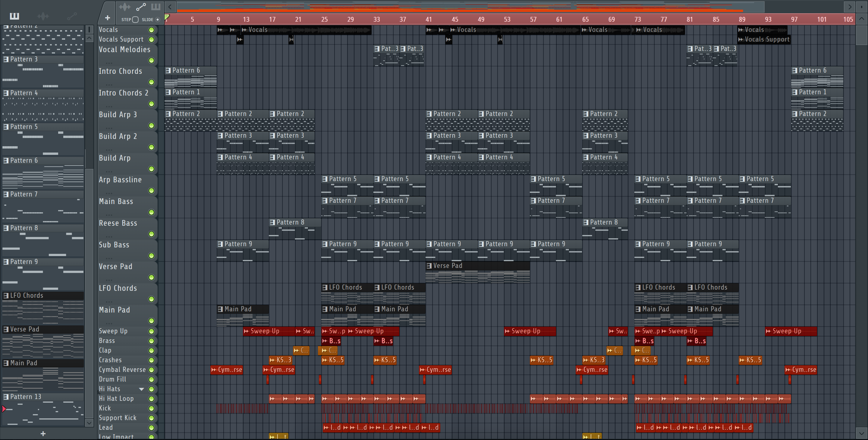The image size is (868, 440).
Task: Toggle STEP editing mode
Action: click(x=135, y=20)
